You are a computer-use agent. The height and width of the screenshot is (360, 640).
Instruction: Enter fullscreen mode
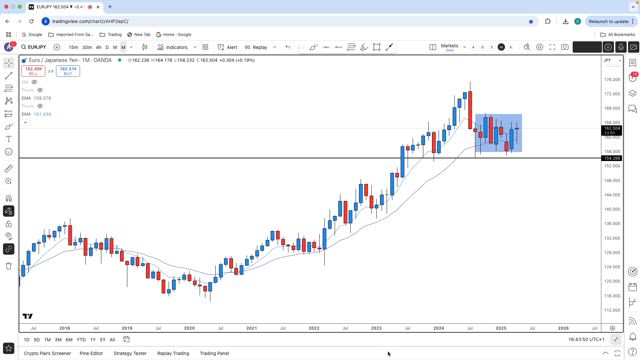coord(552,47)
